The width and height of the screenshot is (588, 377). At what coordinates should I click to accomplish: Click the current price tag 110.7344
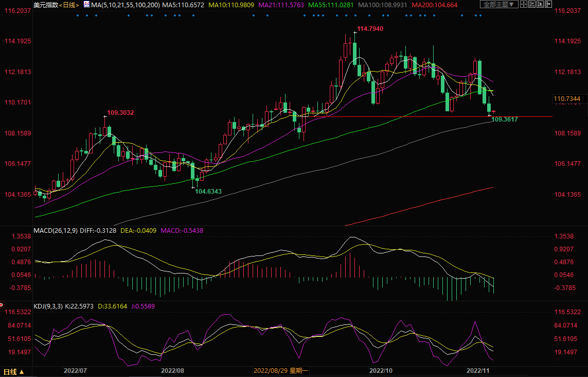click(x=567, y=98)
